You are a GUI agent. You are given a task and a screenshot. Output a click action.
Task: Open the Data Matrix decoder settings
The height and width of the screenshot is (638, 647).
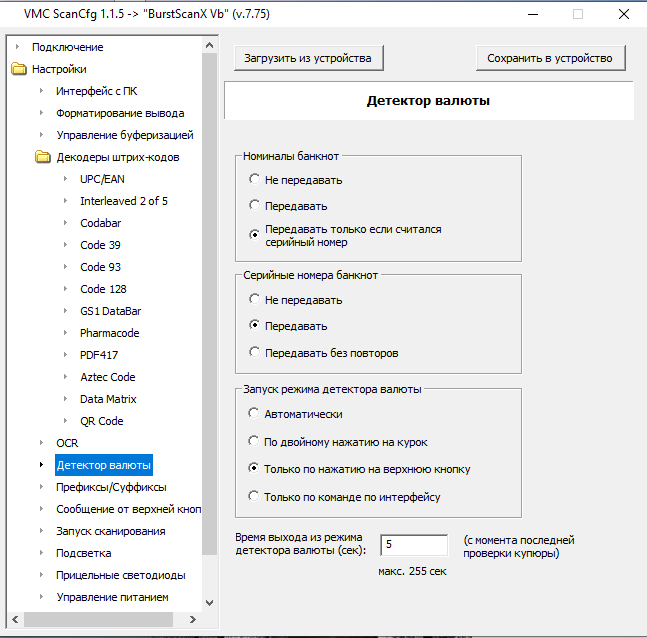click(x=108, y=399)
